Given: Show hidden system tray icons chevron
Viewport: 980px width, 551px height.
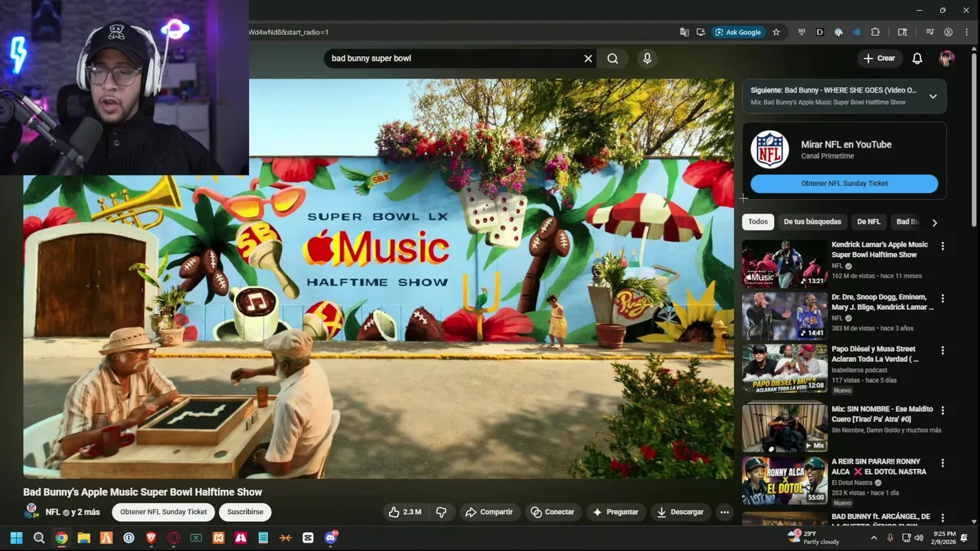Looking at the screenshot, I should click(874, 538).
